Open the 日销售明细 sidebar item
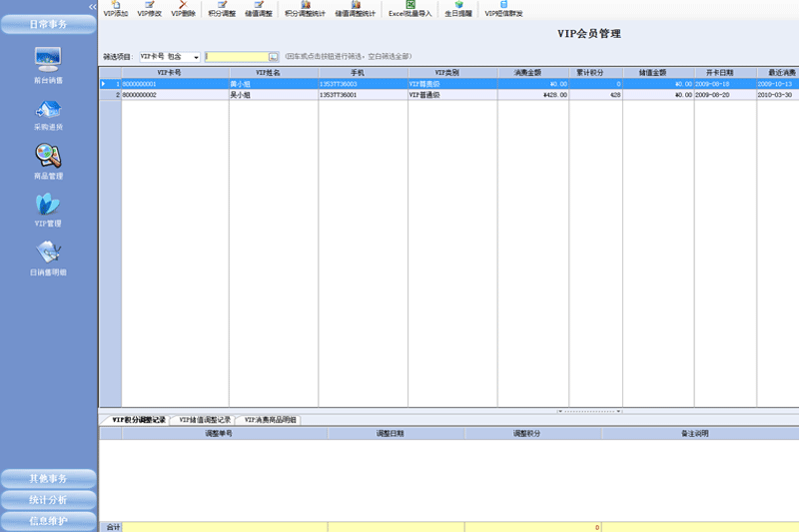 [x=48, y=257]
